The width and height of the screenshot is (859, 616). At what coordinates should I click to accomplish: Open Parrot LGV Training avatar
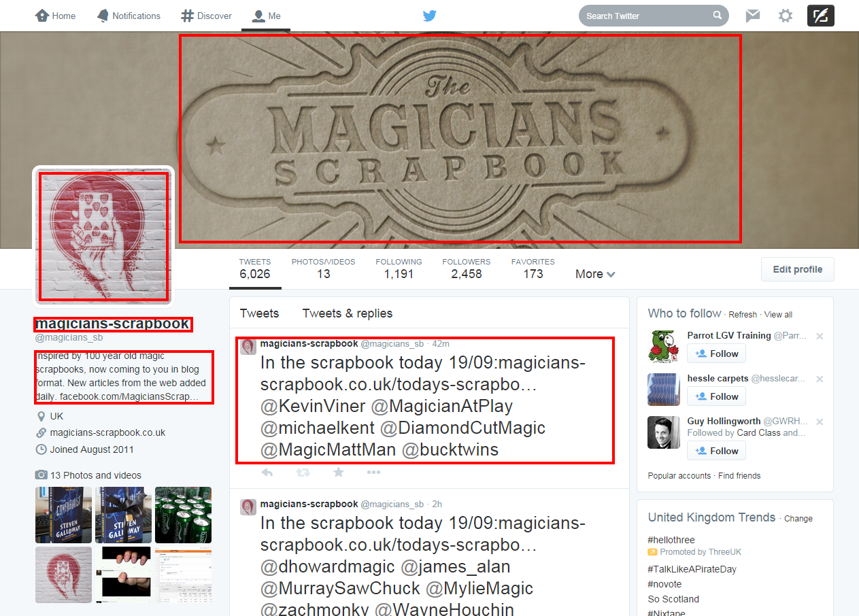(x=664, y=347)
